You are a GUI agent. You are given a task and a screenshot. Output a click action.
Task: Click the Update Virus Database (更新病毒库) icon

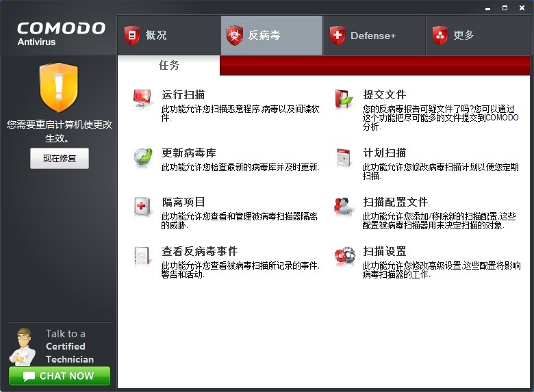[x=143, y=157]
